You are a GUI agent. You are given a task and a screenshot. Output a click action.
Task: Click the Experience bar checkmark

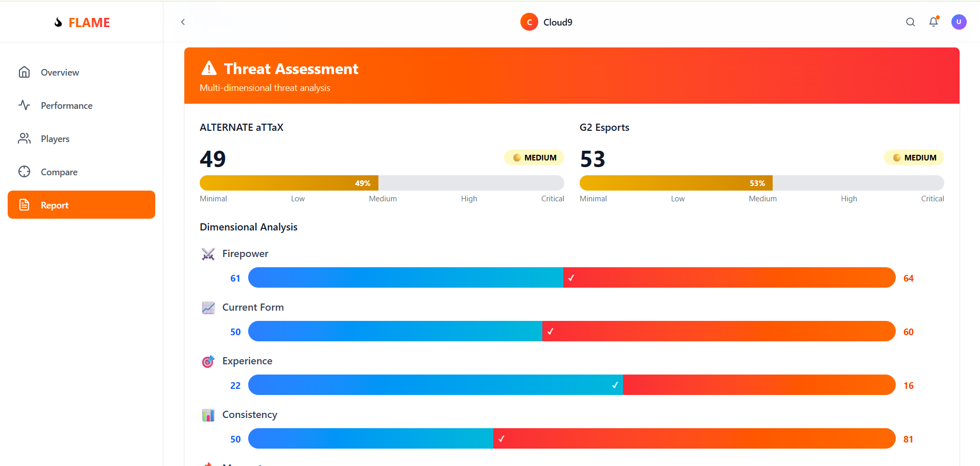[615, 385]
